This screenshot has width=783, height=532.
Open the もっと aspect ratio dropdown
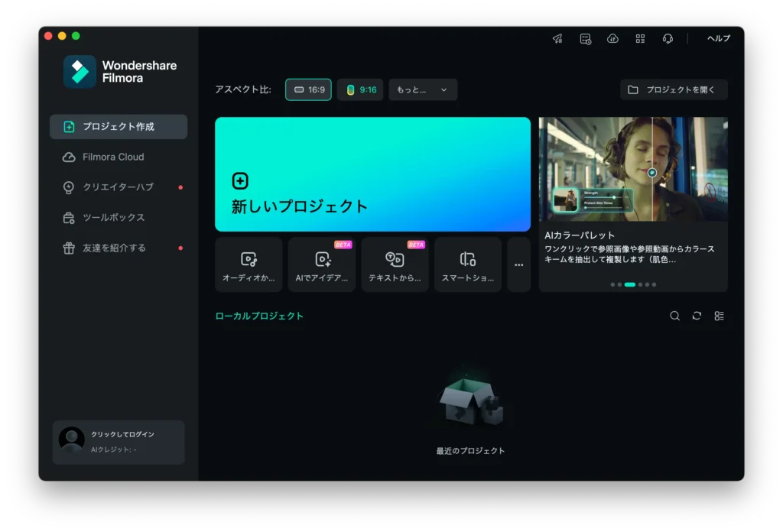pos(423,89)
